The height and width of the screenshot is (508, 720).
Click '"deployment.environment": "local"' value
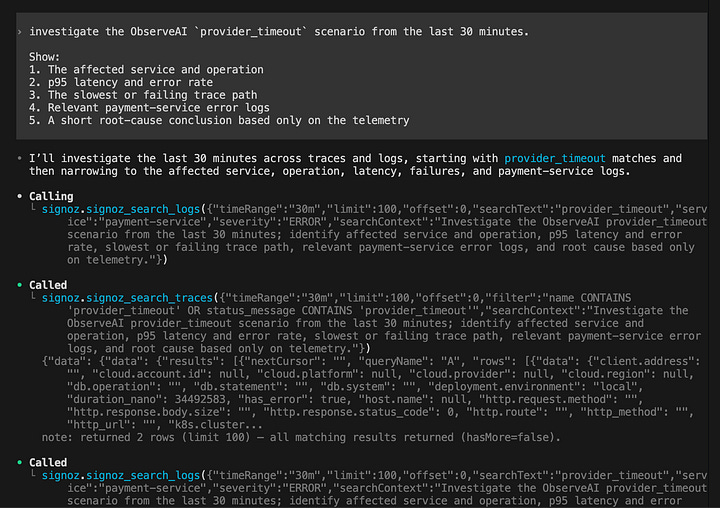(535, 387)
